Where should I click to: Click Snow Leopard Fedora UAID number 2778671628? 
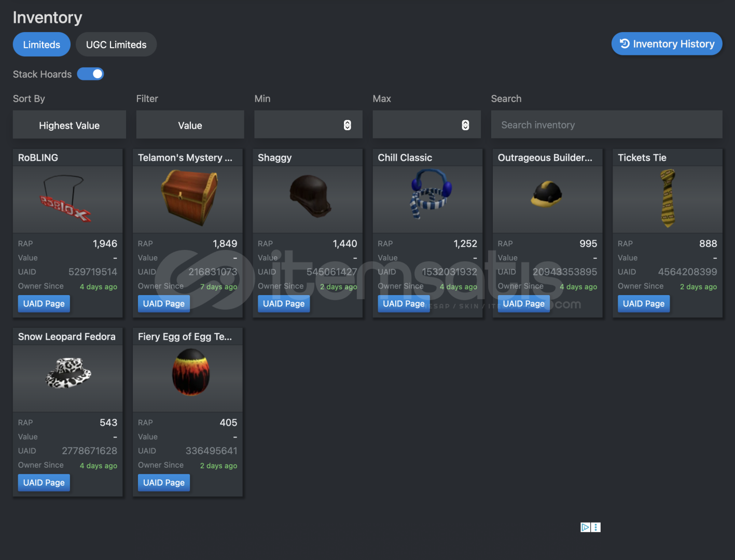click(90, 451)
